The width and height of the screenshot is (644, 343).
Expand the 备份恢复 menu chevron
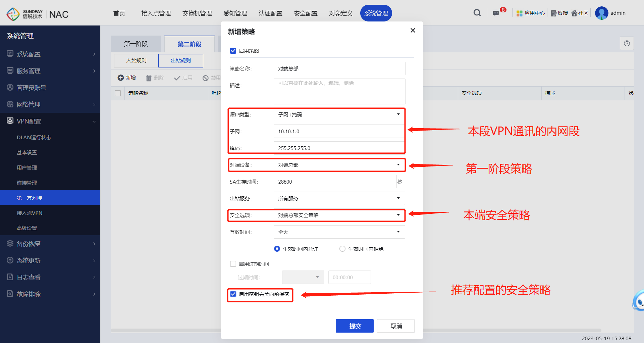point(94,244)
